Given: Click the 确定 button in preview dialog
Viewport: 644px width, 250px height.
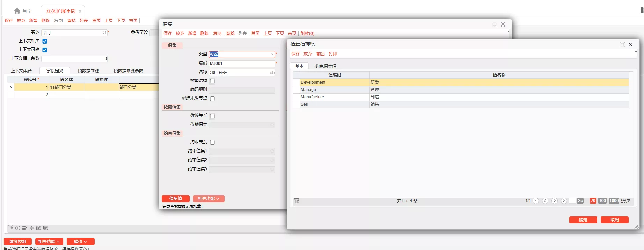Looking at the screenshot, I should click(583, 220).
